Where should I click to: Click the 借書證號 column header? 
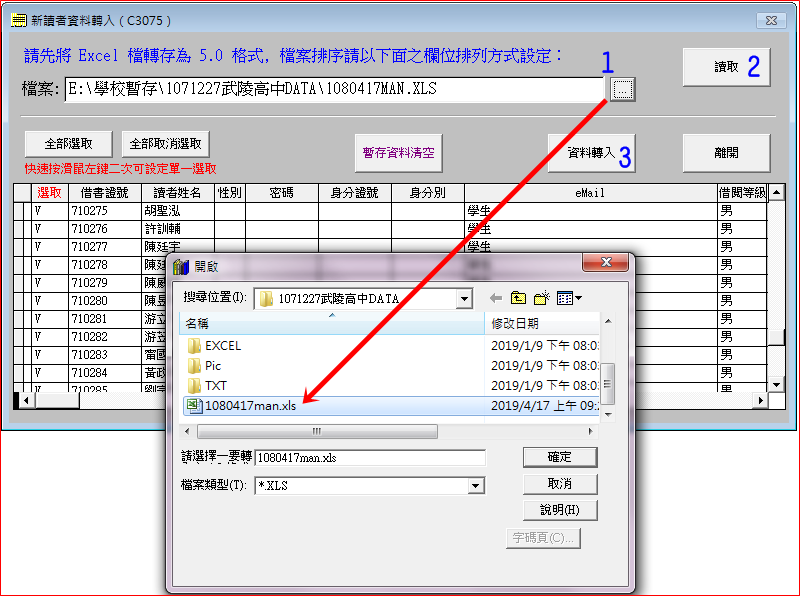pos(105,193)
